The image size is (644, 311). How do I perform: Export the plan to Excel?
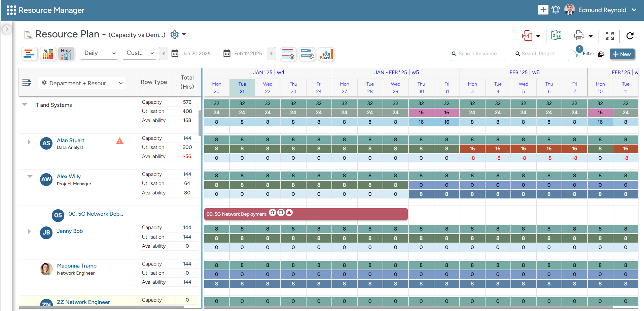556,35
